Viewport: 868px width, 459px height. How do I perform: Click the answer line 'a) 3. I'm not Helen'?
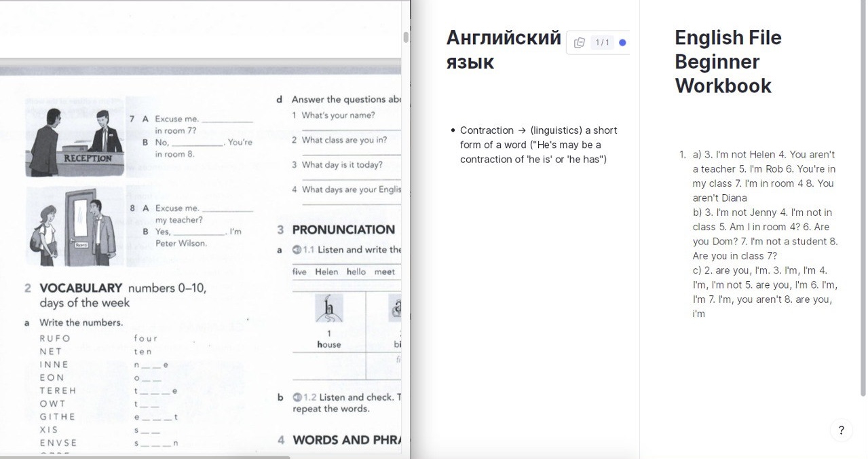pyautogui.click(x=765, y=176)
